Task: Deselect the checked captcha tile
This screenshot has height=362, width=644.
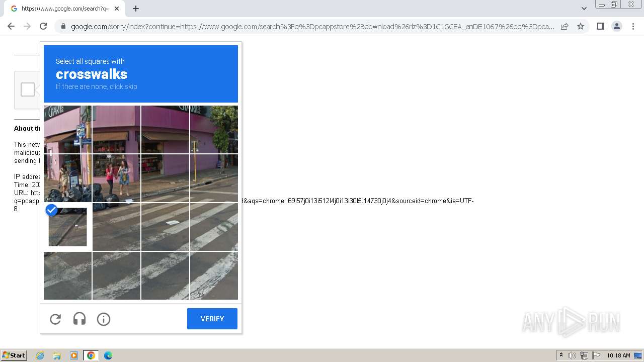Action: [68, 227]
